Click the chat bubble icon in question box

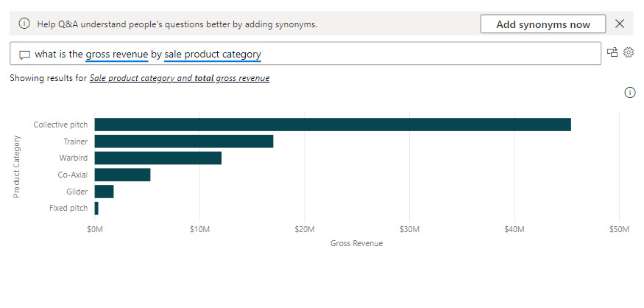point(24,55)
